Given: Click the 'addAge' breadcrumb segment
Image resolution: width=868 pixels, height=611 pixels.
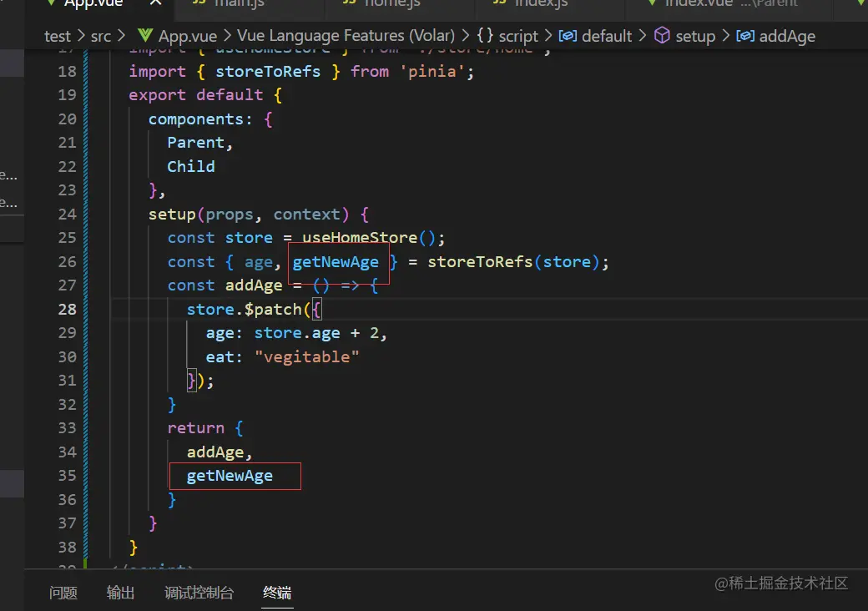Looking at the screenshot, I should 787,37.
